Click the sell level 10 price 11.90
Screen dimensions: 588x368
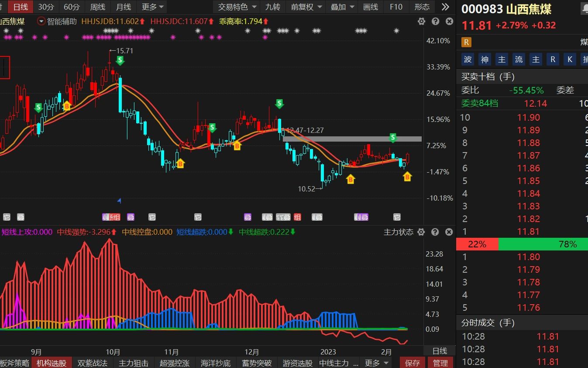529,117
